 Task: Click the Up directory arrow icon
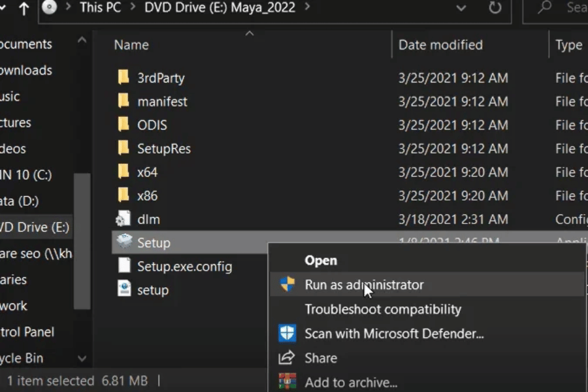[24, 8]
